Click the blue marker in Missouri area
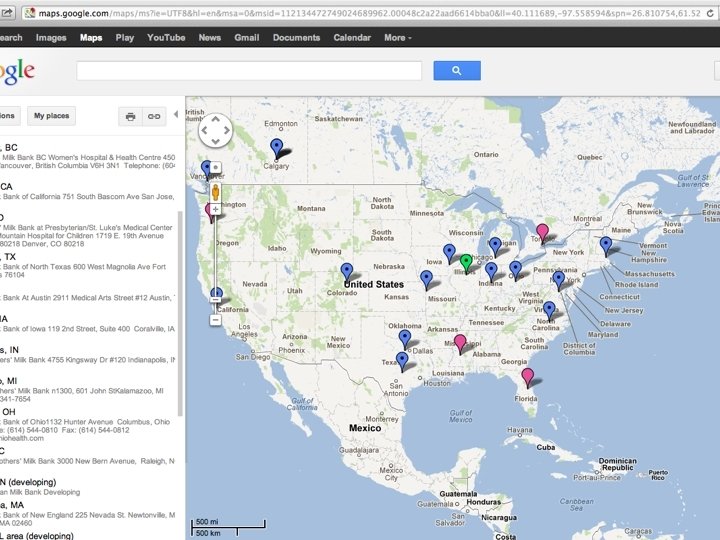The width and height of the screenshot is (720, 540). point(427,280)
